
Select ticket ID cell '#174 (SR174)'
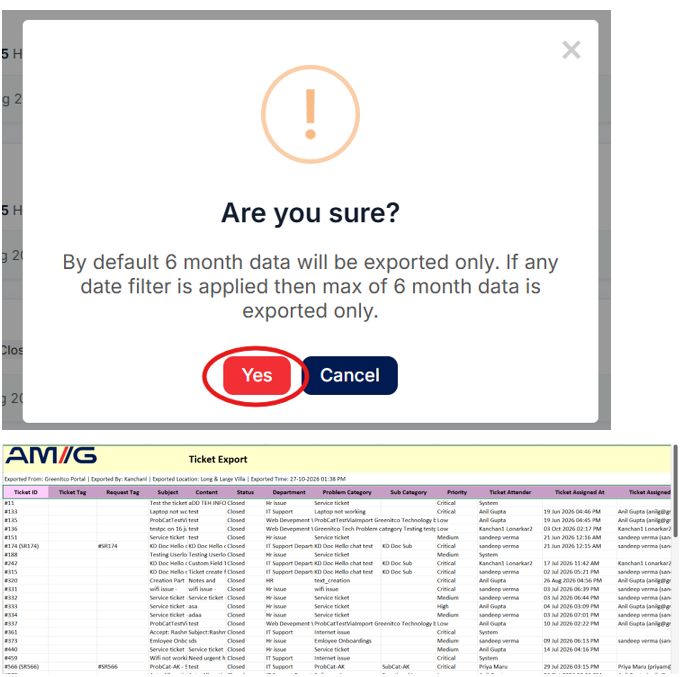[x=26, y=546]
